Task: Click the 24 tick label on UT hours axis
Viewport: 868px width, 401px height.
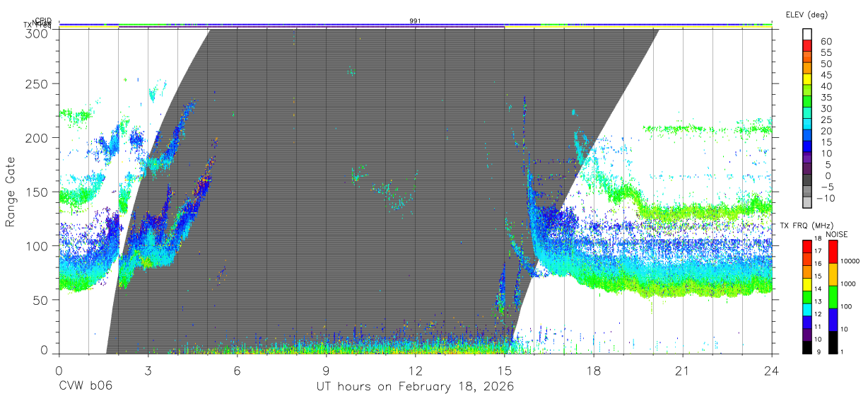Action: coord(772,370)
